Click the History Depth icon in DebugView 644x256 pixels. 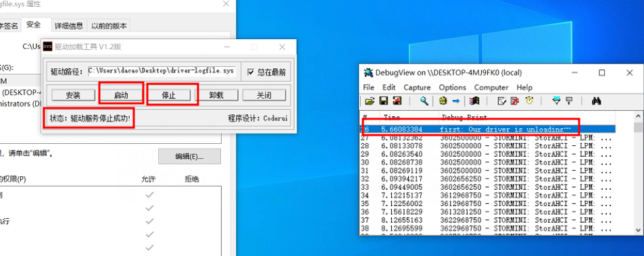pyautogui.click(x=569, y=101)
